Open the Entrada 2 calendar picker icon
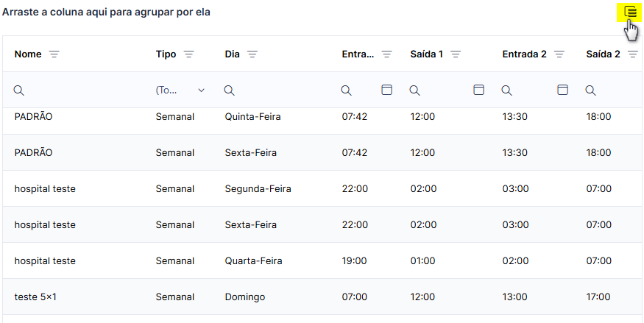 coord(562,90)
